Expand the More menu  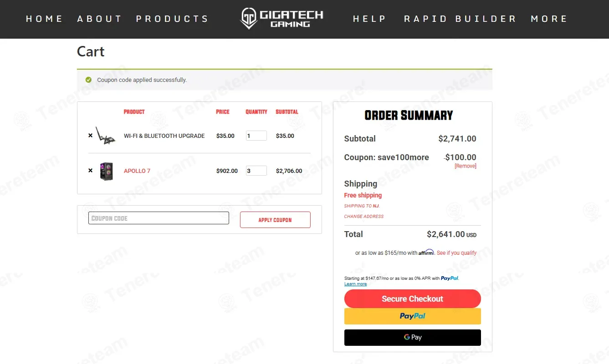pos(549,19)
